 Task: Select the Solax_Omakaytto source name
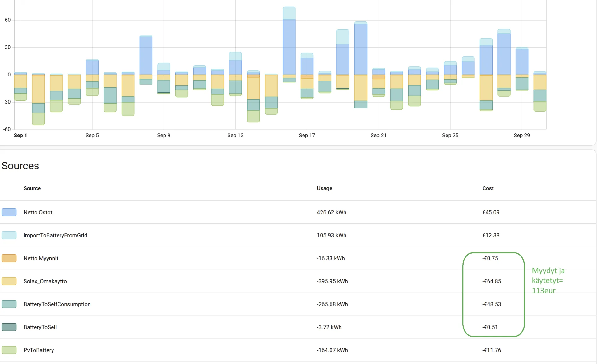(x=45, y=281)
